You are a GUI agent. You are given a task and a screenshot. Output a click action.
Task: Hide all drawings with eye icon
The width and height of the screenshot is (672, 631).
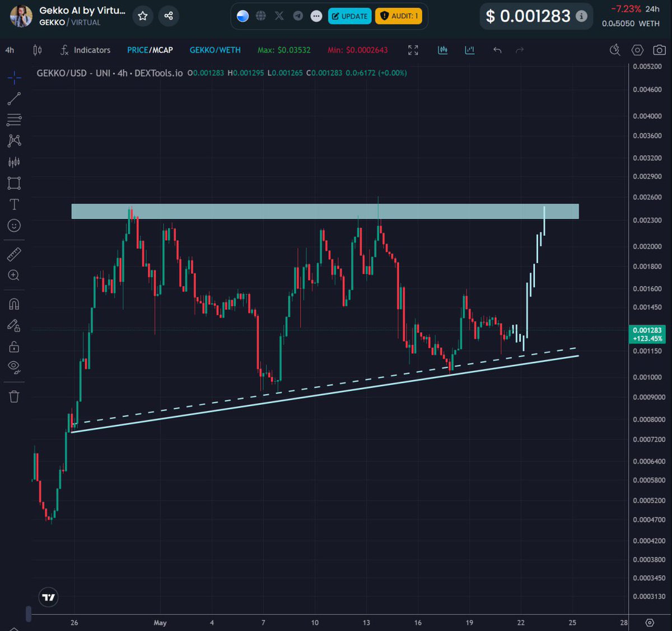(14, 367)
